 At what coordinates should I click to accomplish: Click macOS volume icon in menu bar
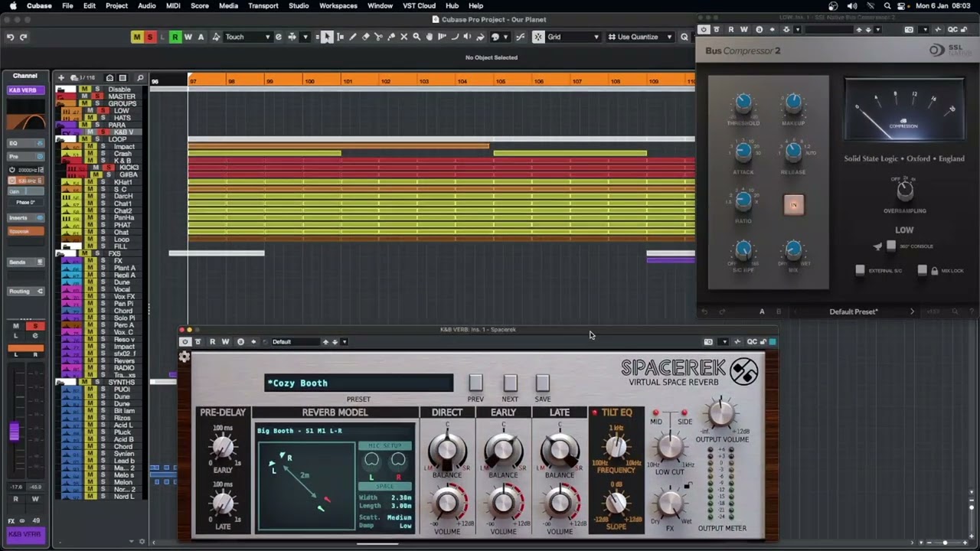pyautogui.click(x=852, y=5)
